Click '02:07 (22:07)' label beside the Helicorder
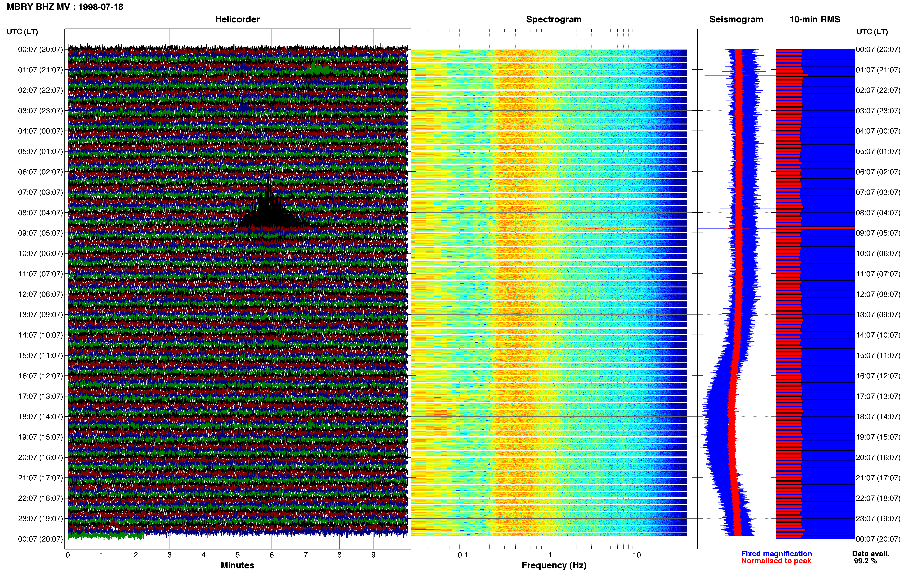 (40, 90)
